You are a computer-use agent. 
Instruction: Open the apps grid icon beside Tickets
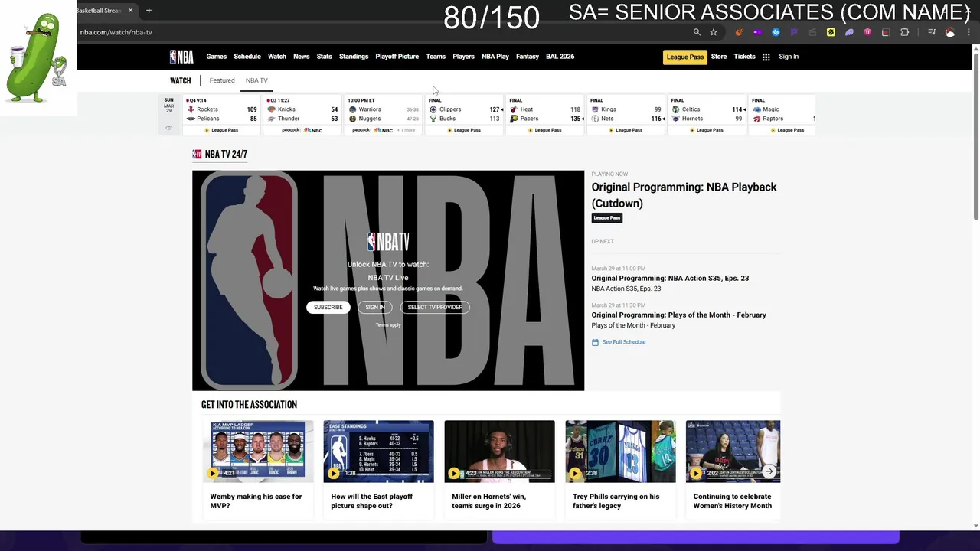point(766,57)
